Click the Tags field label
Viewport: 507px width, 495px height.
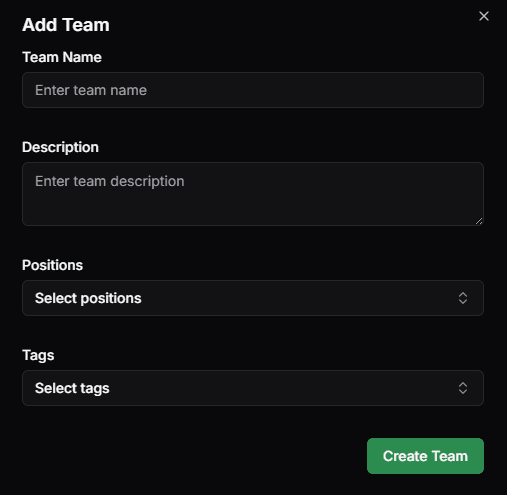pyautogui.click(x=38, y=356)
